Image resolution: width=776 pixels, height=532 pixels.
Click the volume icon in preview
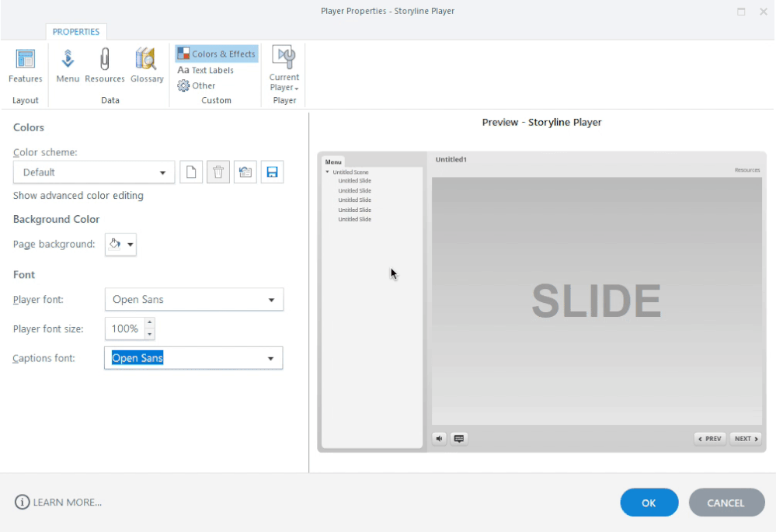point(440,439)
